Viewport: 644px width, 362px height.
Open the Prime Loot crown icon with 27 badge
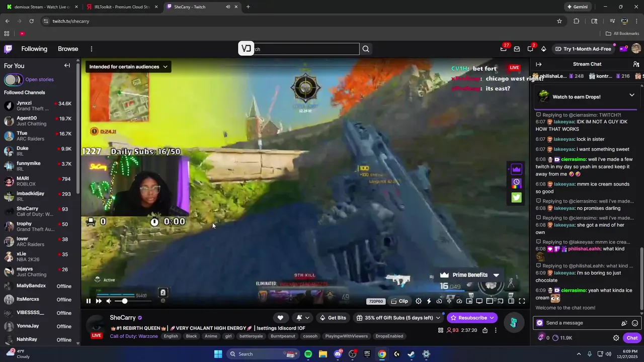pos(504,49)
